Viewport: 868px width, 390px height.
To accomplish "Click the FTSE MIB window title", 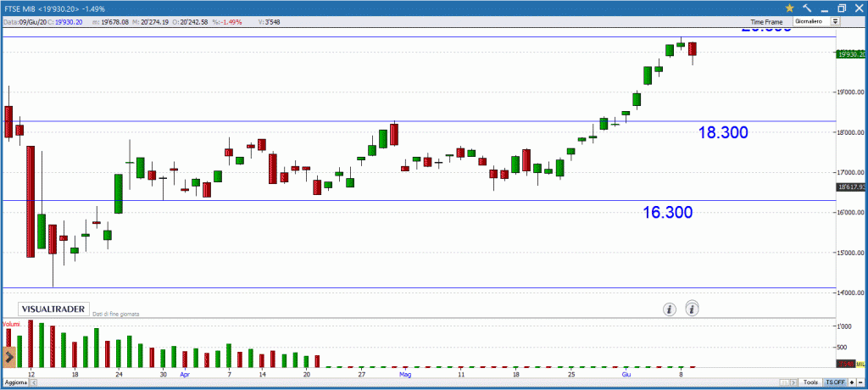I will point(55,8).
